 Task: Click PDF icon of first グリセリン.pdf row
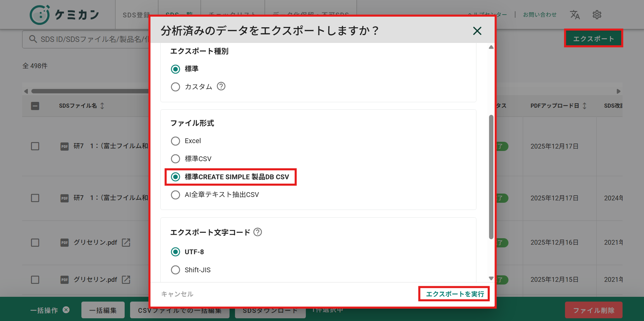click(64, 243)
